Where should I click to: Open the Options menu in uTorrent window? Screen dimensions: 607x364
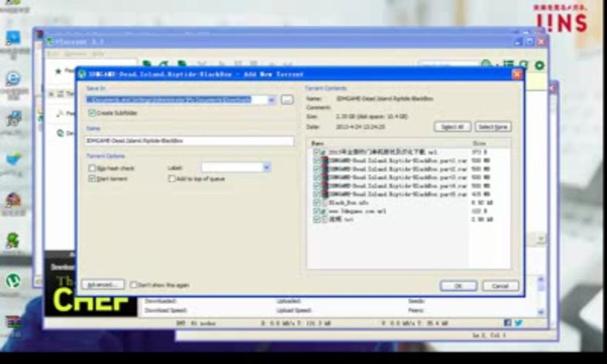pos(75,53)
